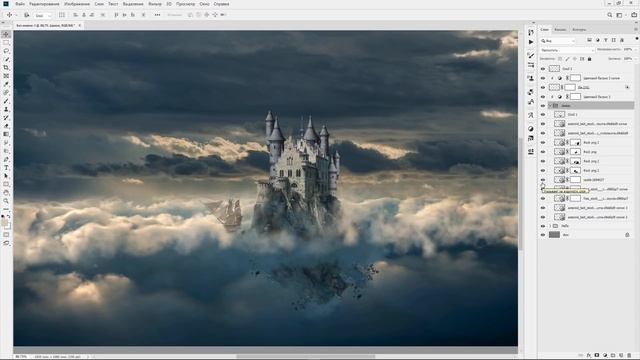The image size is (640, 360).
Task: Open the Brush Settings panel icon
Action: (x=531, y=55)
